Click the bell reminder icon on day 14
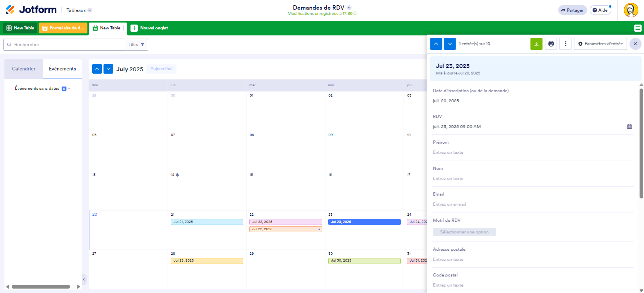644x293 pixels. (x=177, y=175)
